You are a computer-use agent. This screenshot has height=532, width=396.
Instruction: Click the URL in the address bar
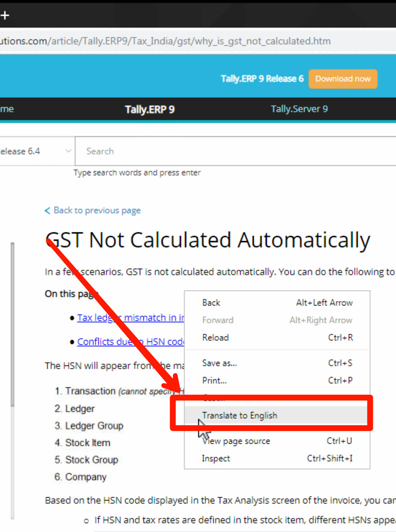[165, 41]
